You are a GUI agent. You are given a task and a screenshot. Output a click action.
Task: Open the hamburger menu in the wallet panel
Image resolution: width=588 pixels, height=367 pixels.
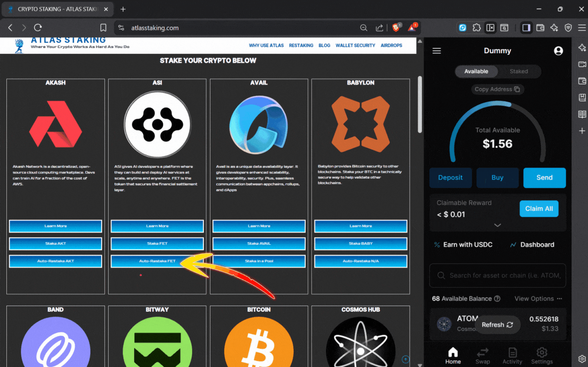[436, 51]
